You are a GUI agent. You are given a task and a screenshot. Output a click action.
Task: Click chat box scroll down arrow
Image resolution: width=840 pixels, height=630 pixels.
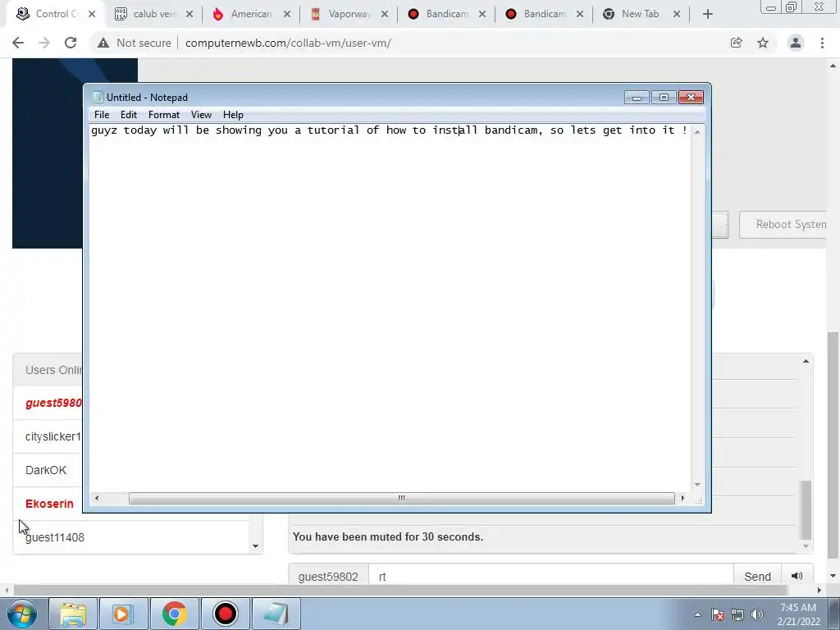coord(806,546)
